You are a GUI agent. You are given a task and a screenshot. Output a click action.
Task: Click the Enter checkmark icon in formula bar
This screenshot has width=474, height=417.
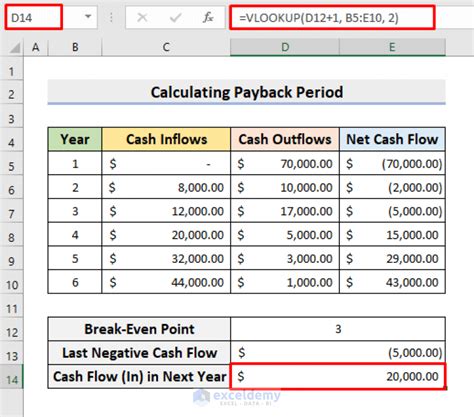(175, 17)
